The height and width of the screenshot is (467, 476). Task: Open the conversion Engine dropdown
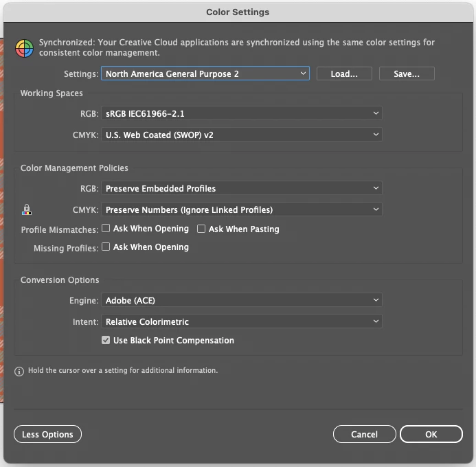(x=241, y=300)
